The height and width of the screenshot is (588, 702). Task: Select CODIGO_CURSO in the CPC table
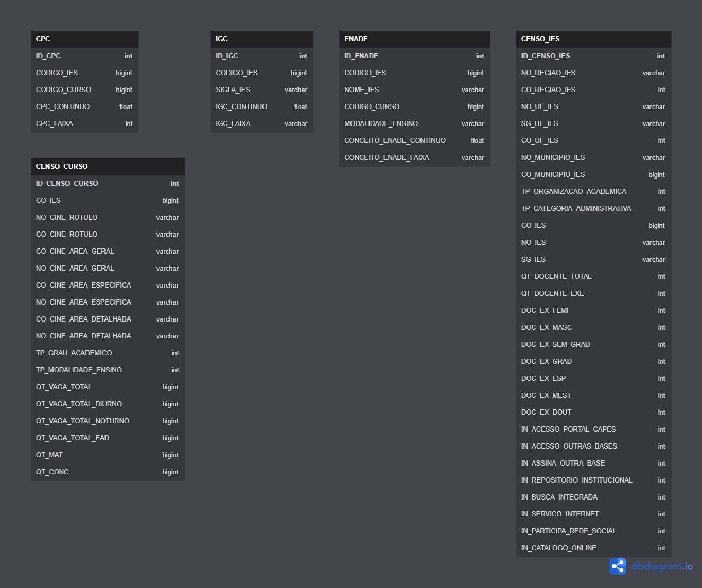(x=84, y=90)
